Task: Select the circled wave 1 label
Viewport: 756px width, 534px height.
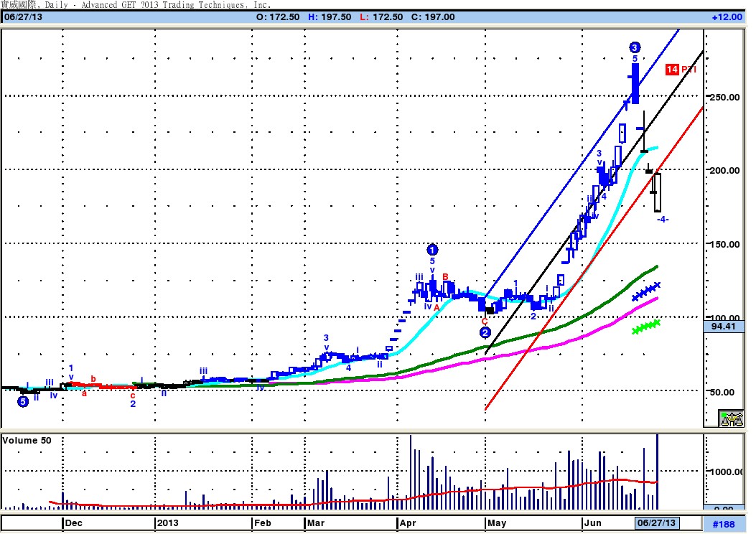Action: tap(432, 250)
